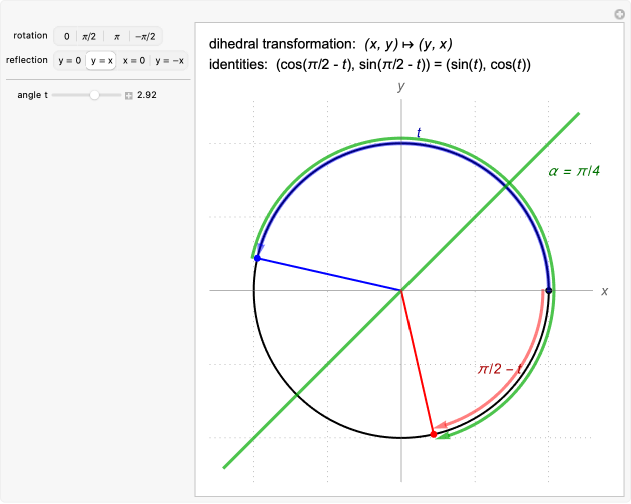Select reflection y = −x option

pyautogui.click(x=169, y=61)
